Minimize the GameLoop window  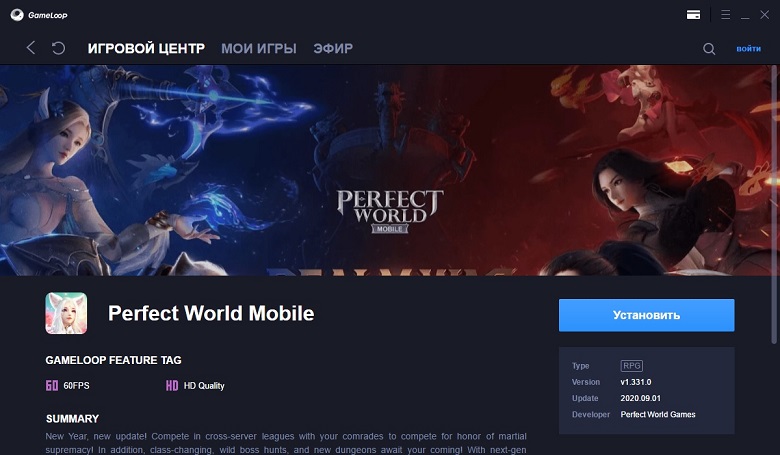point(745,15)
